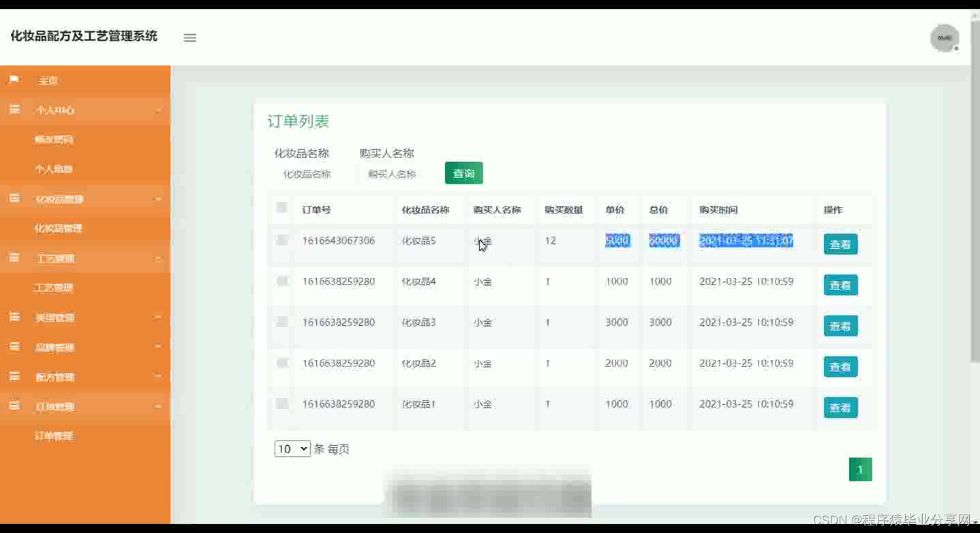Check the box in the 化妆品1 row

[282, 403]
